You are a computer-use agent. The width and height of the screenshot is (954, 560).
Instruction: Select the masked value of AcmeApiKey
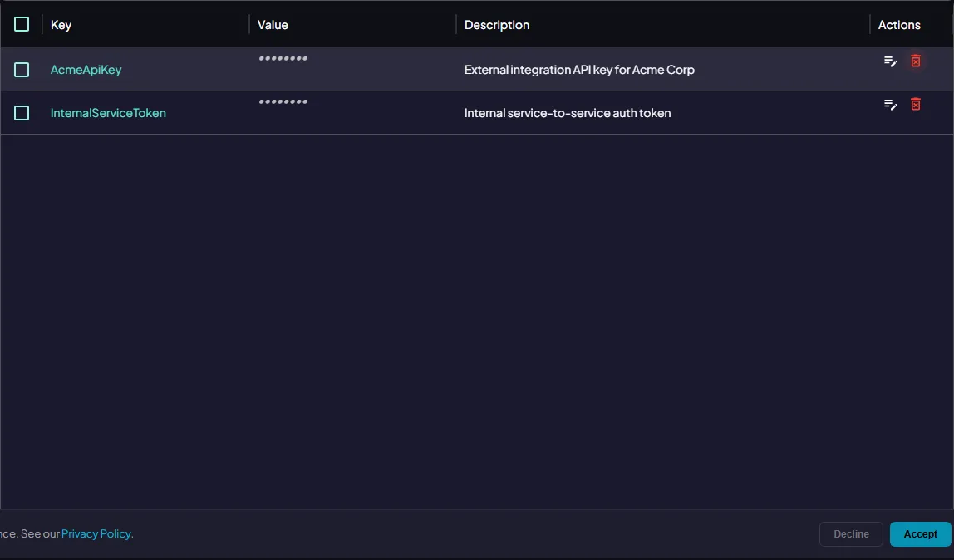tap(283, 58)
